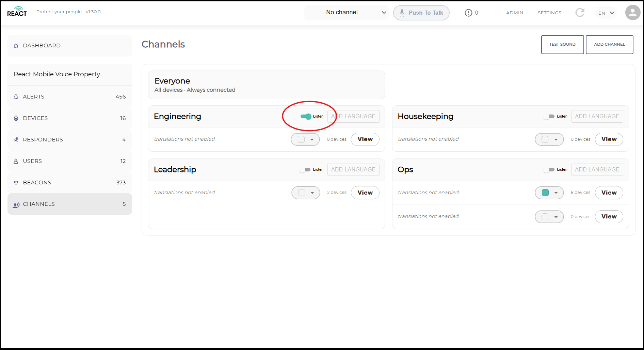Click the Users person icon
The width and height of the screenshot is (644, 350).
tap(16, 161)
